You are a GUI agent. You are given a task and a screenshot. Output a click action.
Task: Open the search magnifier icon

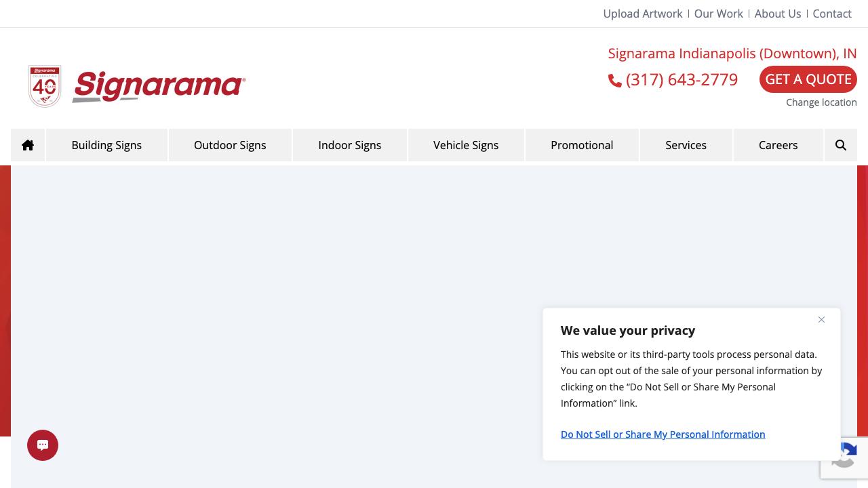click(840, 145)
